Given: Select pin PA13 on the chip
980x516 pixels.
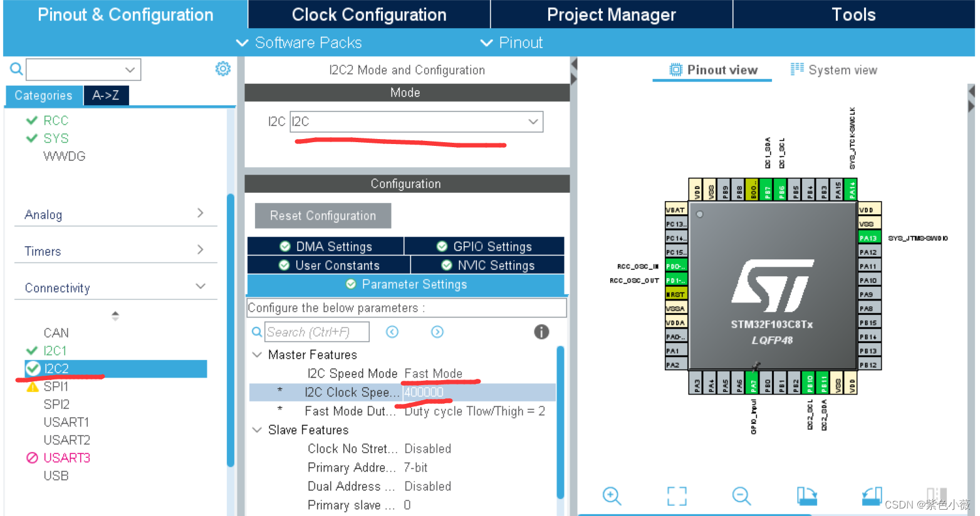Looking at the screenshot, I should point(869,238).
